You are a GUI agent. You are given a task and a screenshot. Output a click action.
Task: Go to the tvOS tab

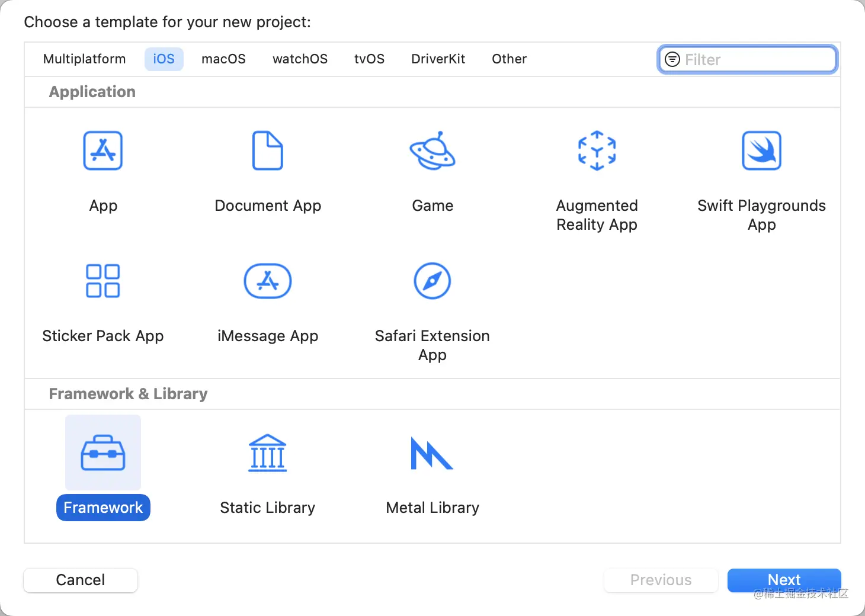click(x=370, y=59)
